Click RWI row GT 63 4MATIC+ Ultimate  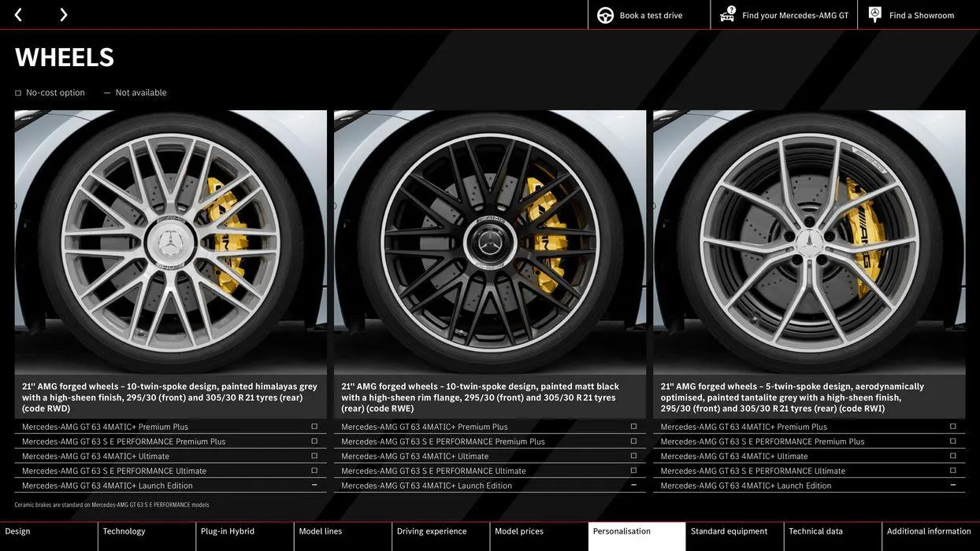pyautogui.click(x=809, y=457)
